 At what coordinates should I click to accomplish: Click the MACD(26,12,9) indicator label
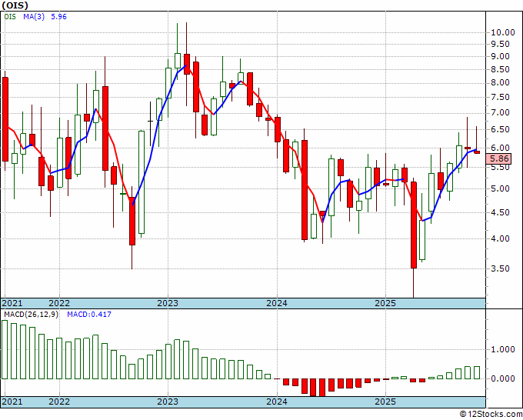(x=31, y=315)
